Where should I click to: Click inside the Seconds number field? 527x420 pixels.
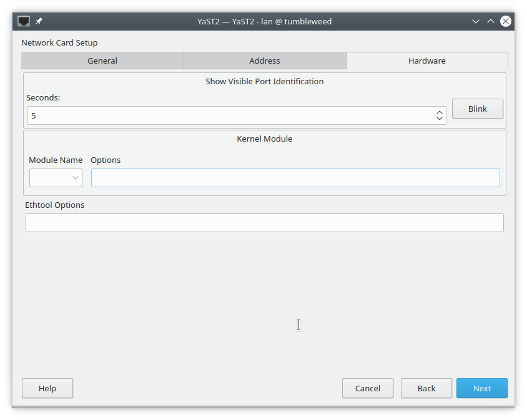[x=231, y=115]
